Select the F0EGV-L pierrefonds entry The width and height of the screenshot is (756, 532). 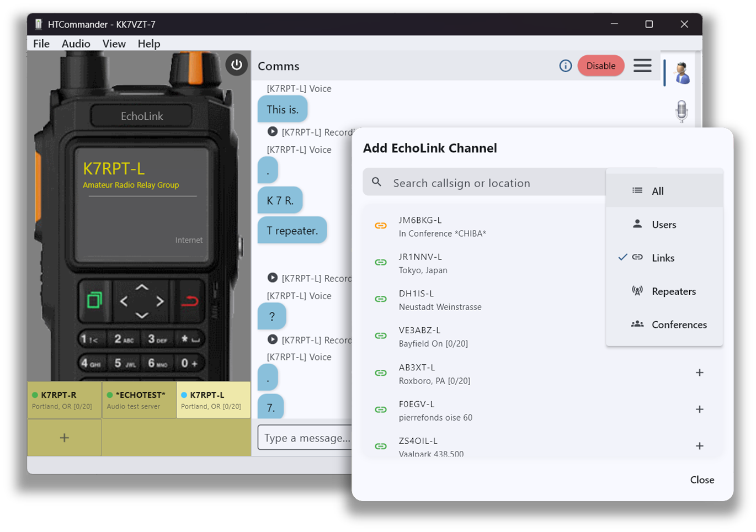[543, 410]
